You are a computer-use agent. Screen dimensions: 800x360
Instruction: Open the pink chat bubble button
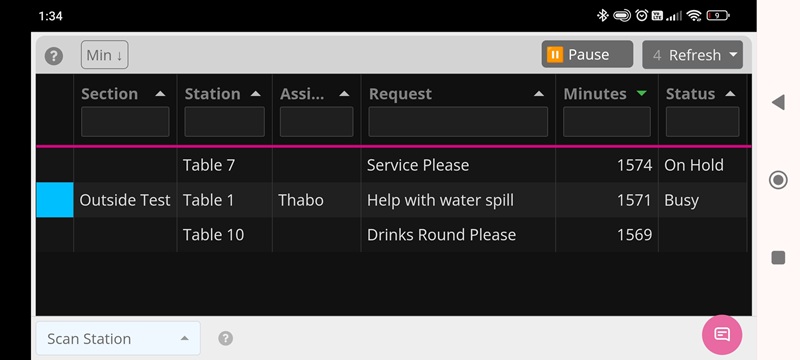[722, 335]
